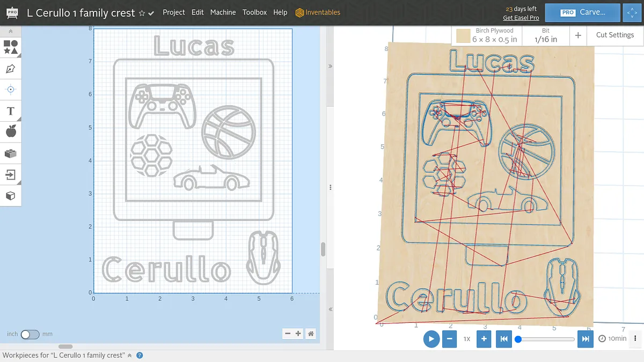Click the Text tool icon
The height and width of the screenshot is (362, 644).
click(x=11, y=111)
